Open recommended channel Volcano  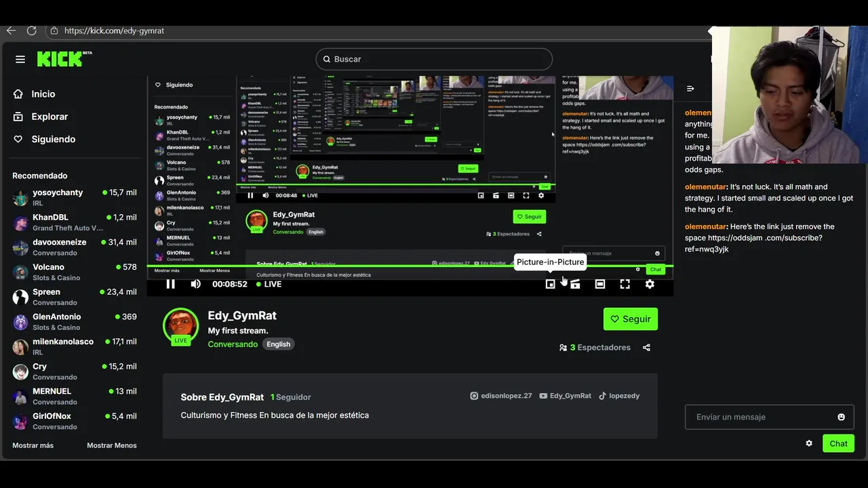tap(75, 272)
